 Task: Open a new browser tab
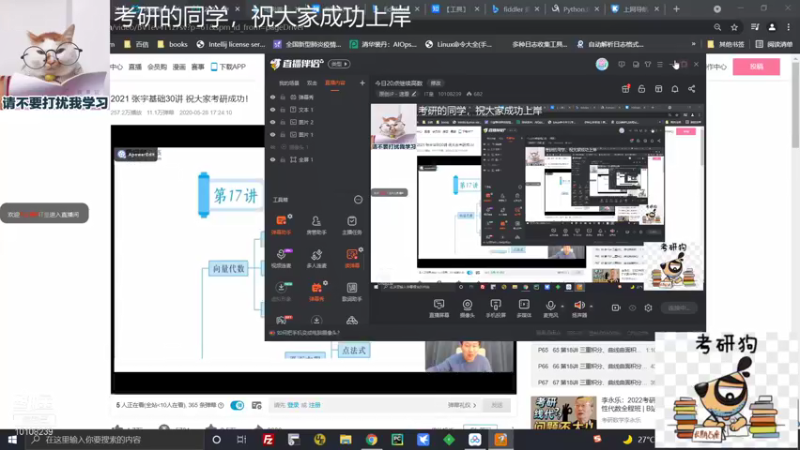point(677,9)
